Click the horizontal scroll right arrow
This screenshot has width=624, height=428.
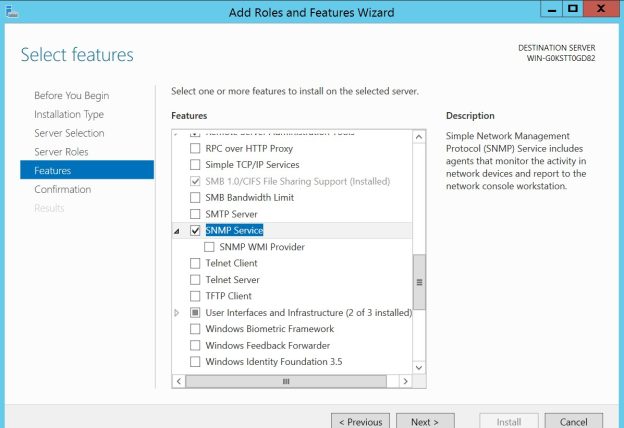(406, 381)
